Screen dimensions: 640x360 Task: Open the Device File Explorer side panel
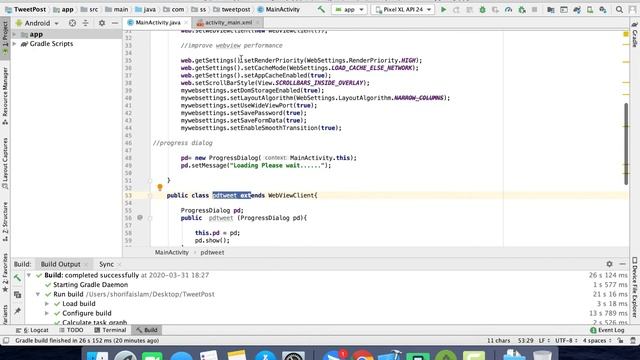tap(635, 287)
